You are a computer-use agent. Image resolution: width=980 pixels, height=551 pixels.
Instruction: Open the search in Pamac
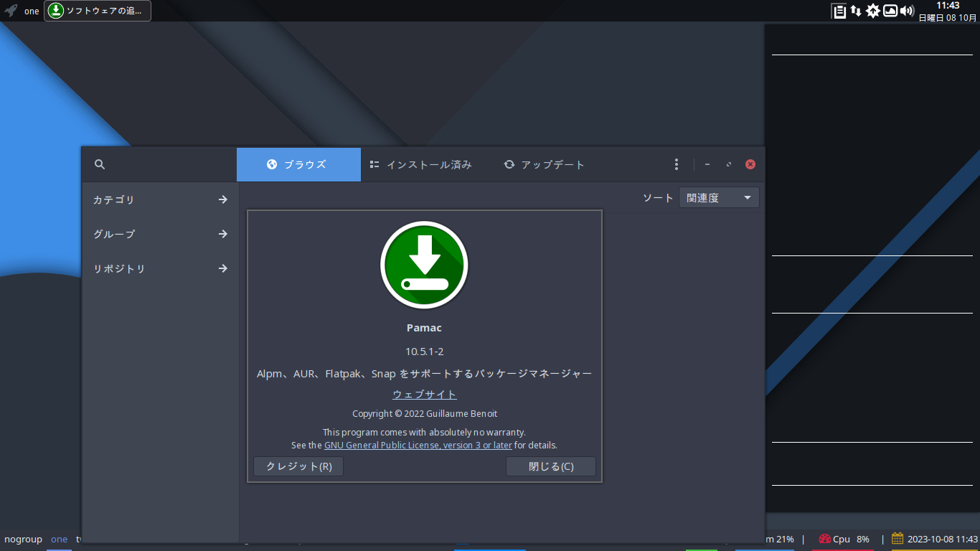tap(100, 164)
